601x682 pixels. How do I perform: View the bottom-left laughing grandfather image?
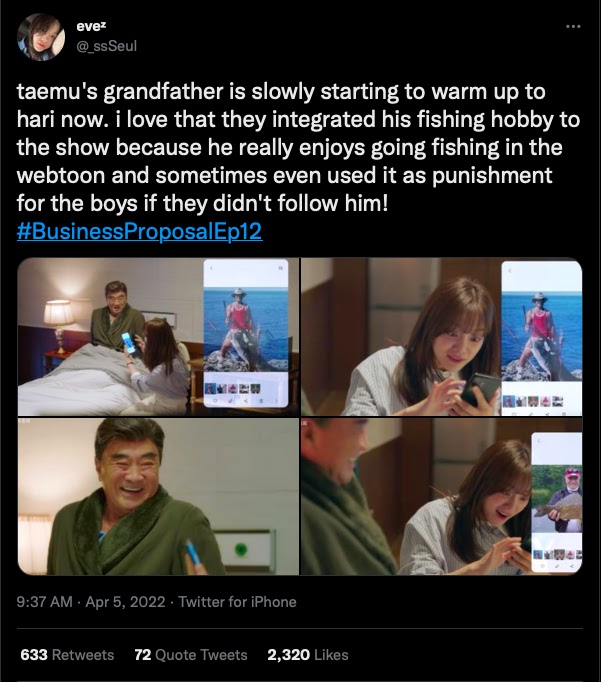[158, 496]
